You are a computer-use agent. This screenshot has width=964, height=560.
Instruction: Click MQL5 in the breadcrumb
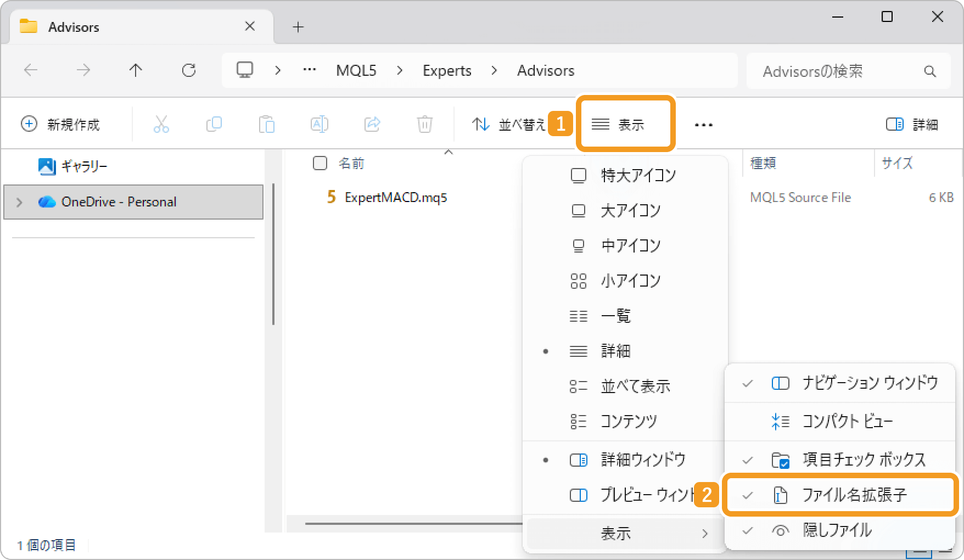pos(356,71)
